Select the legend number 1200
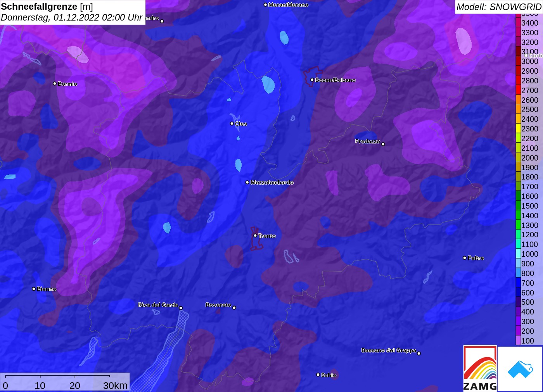The height and width of the screenshot is (392, 543). pos(530,235)
